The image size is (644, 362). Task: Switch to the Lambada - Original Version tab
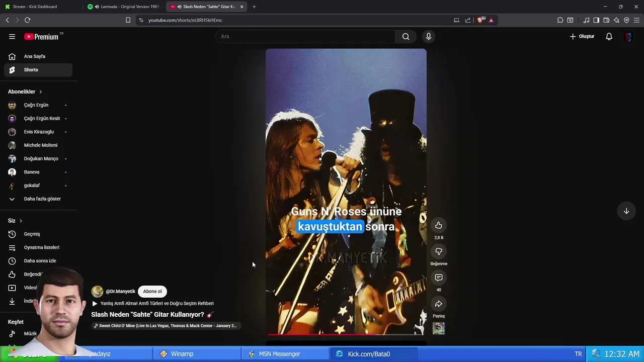pyautogui.click(x=123, y=7)
